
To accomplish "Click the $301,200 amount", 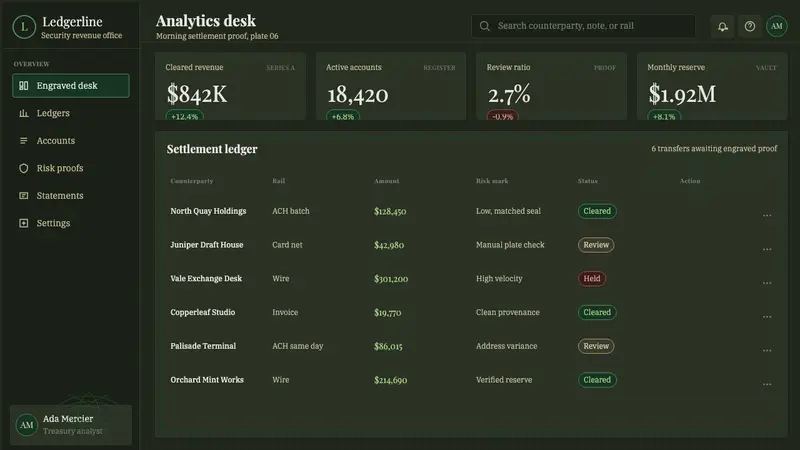I will pyautogui.click(x=391, y=279).
